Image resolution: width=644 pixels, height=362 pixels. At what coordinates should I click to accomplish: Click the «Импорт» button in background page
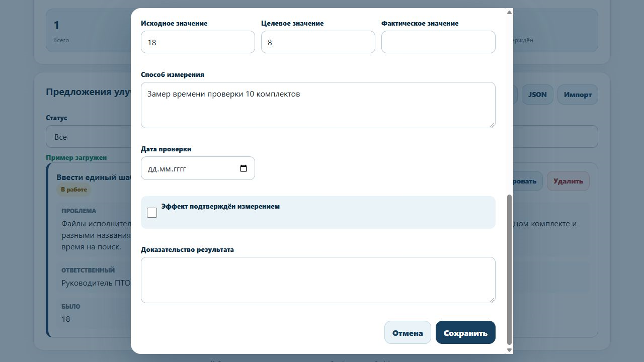pyautogui.click(x=578, y=95)
